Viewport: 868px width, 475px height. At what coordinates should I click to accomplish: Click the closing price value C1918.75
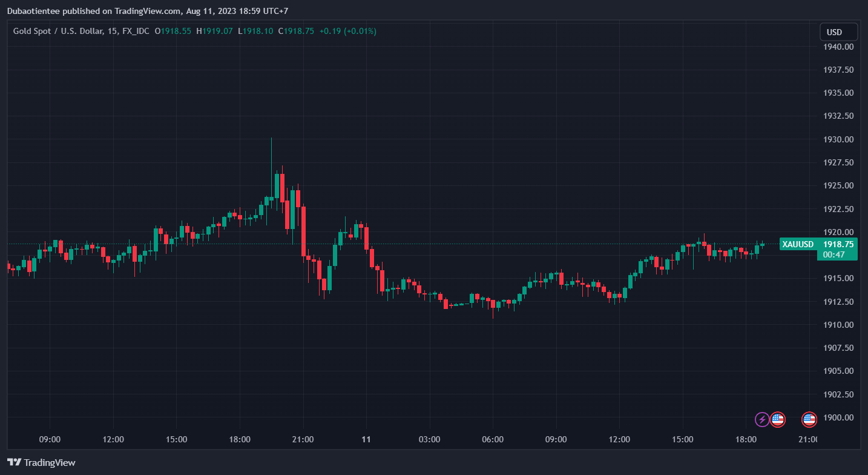(x=296, y=31)
